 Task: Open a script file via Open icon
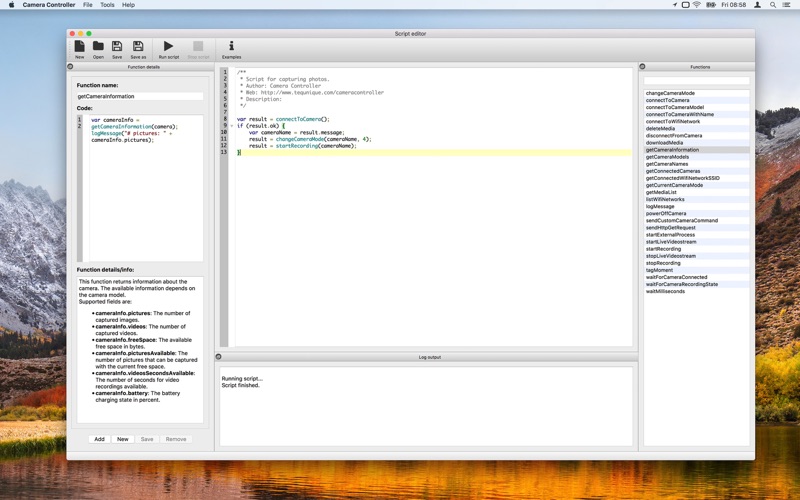(98, 49)
